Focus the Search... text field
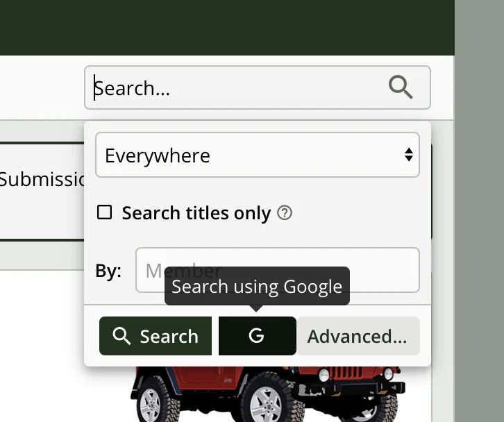Image resolution: width=504 pixels, height=422 pixels. [258, 87]
